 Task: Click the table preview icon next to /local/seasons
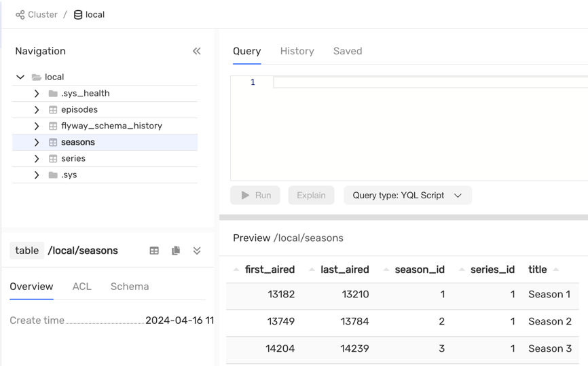[x=154, y=251]
